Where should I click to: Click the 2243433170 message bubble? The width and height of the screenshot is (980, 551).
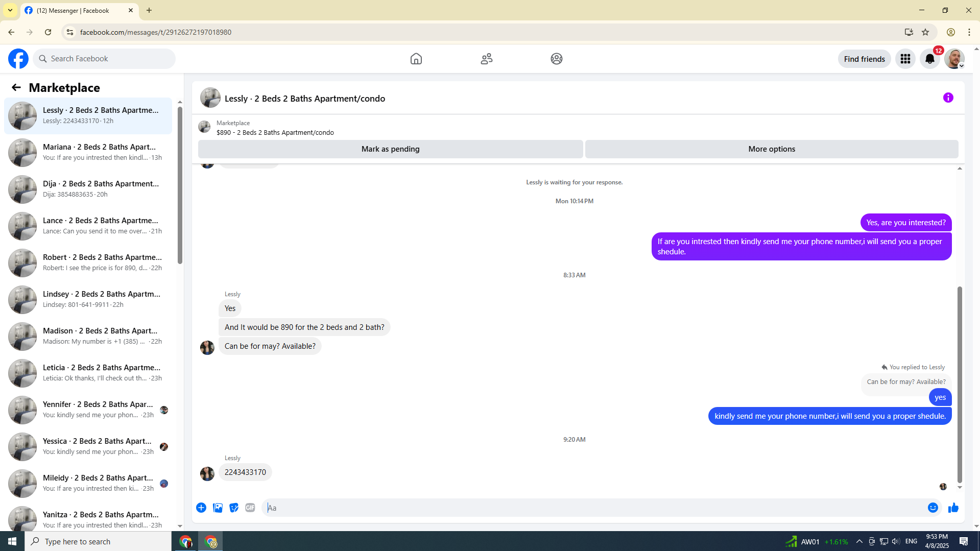[x=245, y=472]
